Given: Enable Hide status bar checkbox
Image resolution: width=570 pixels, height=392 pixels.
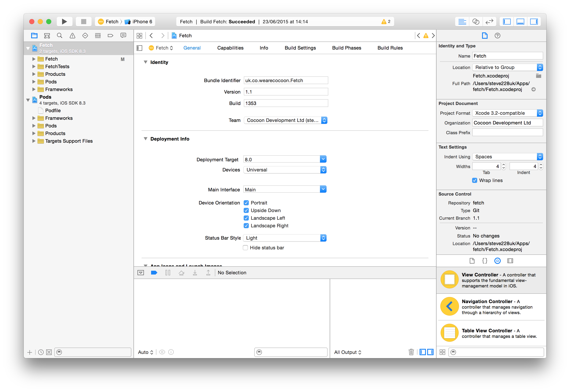Looking at the screenshot, I should (x=245, y=248).
